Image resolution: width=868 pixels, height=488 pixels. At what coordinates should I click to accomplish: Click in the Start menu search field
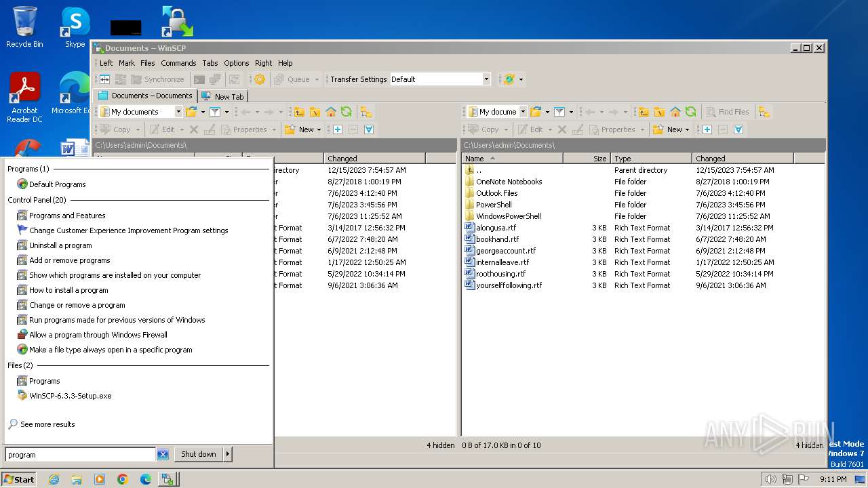click(x=81, y=455)
